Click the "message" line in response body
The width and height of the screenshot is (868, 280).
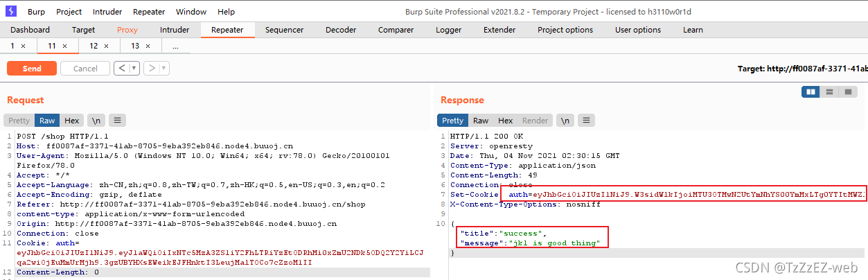[x=529, y=243]
